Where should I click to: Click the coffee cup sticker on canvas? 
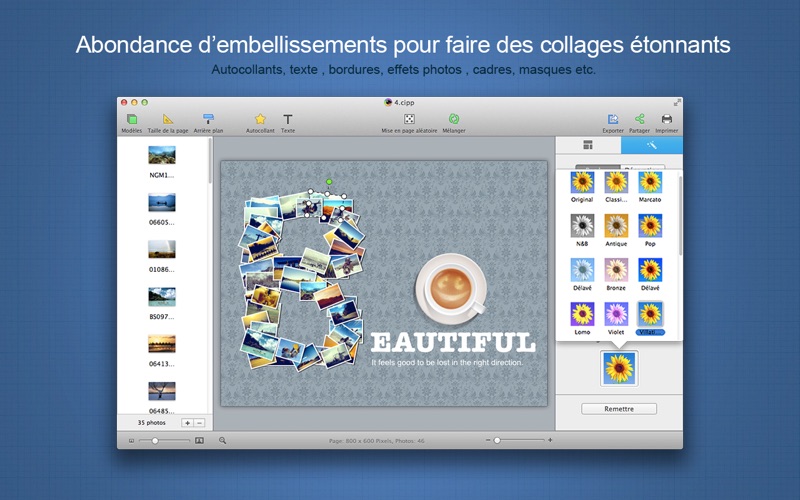(451, 289)
